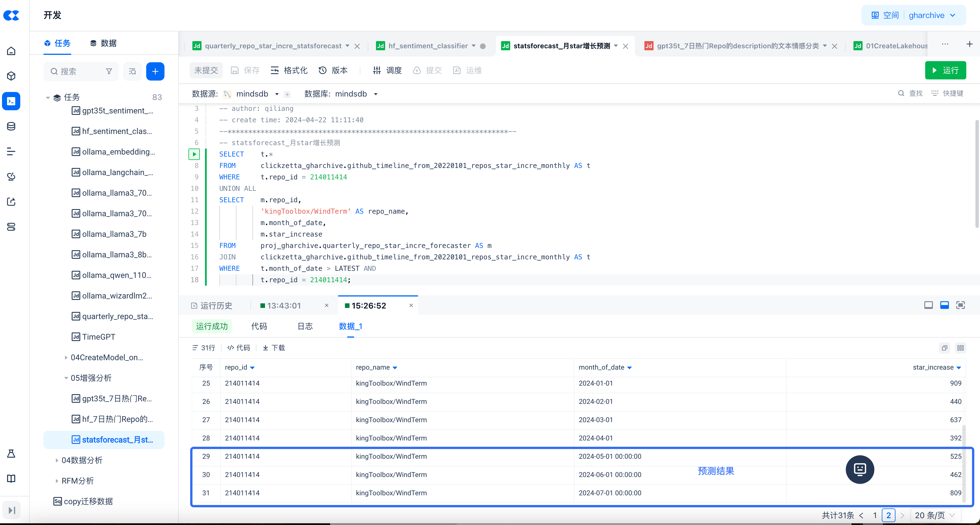Open the filter icon in task search
The image size is (980, 525).
109,71
